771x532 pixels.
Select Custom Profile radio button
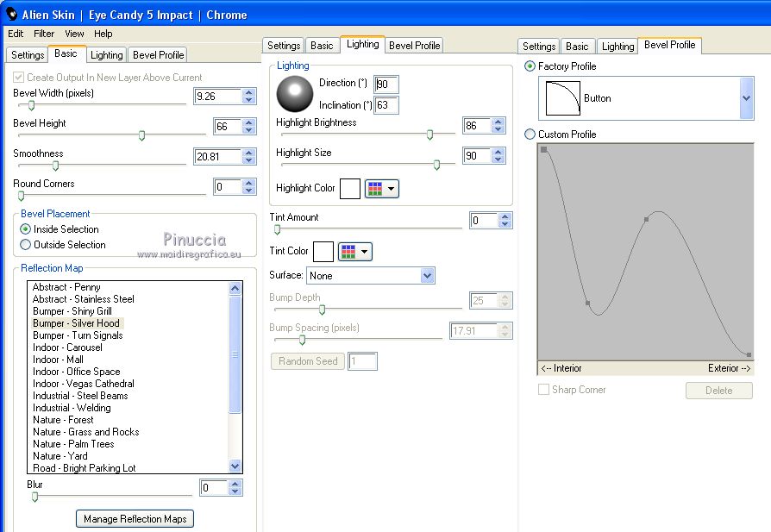tap(530, 134)
